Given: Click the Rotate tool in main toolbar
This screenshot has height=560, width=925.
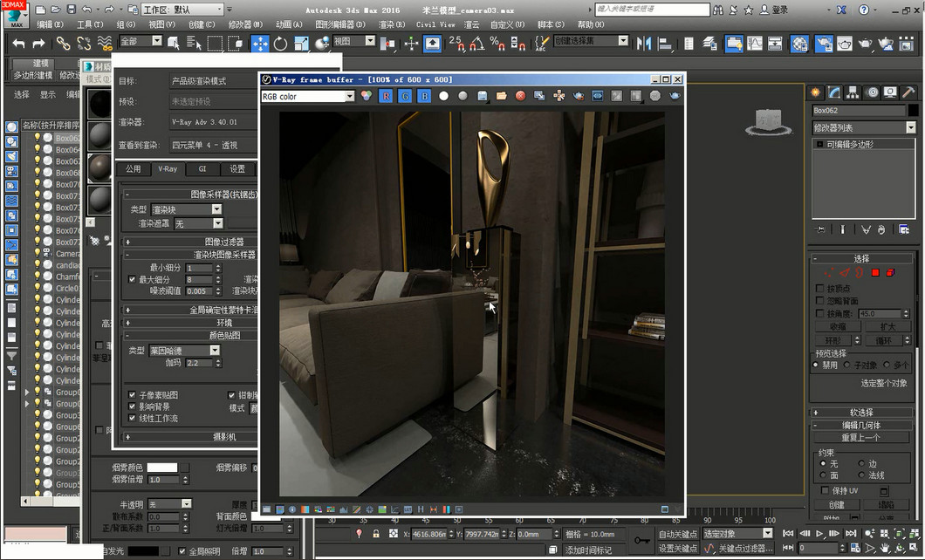Looking at the screenshot, I should coord(280,43).
